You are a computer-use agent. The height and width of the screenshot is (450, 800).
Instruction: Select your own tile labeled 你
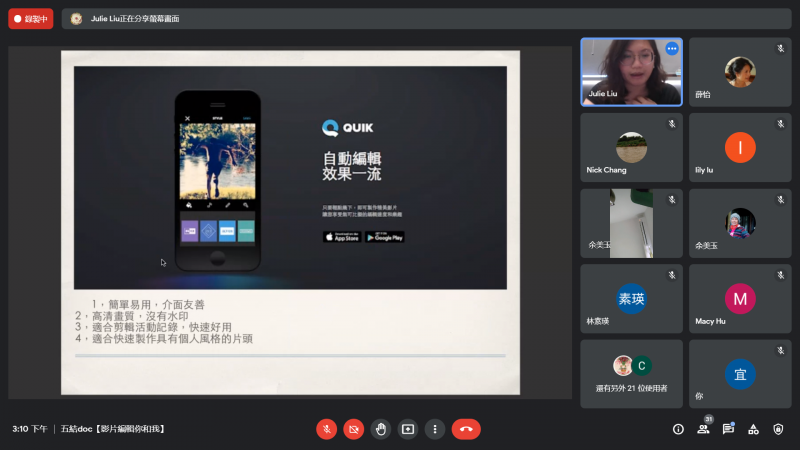click(x=740, y=374)
